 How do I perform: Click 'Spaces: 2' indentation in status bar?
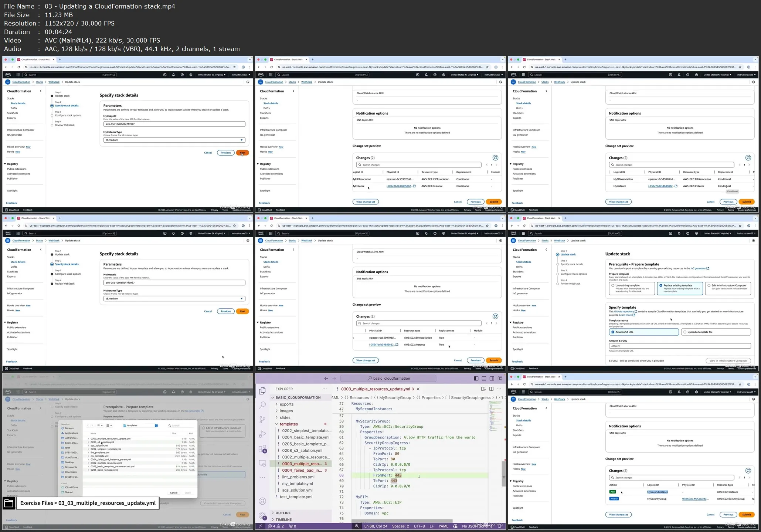click(400, 526)
